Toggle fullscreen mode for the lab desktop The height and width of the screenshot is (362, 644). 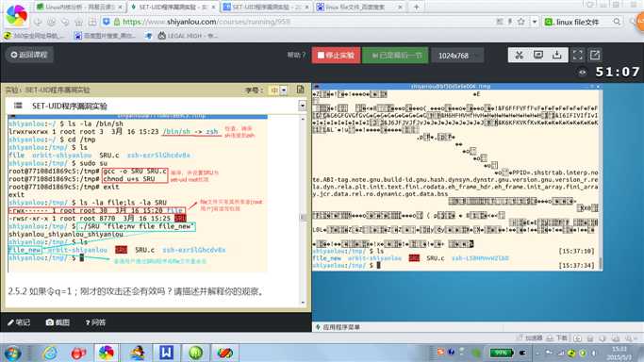[577, 55]
